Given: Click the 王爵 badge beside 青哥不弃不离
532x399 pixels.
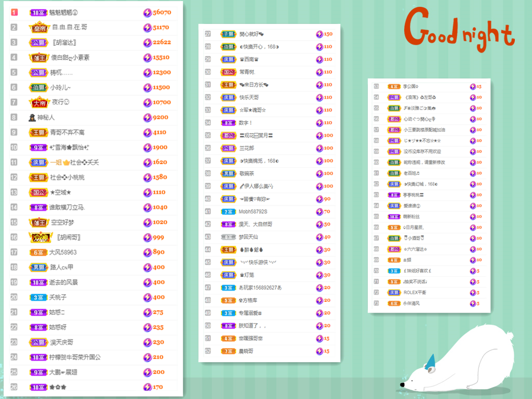Looking at the screenshot, I should tap(38, 132).
